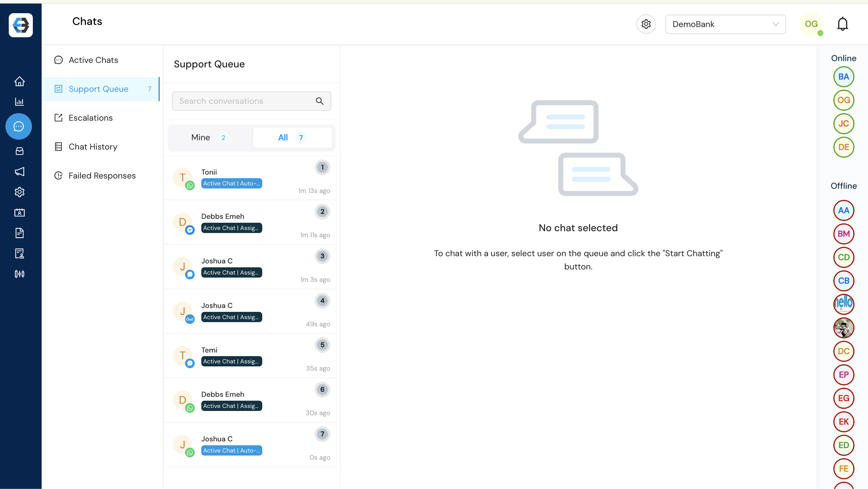The height and width of the screenshot is (489, 868).
Task: Open Joshua C chat from 0s ago
Action: click(x=250, y=445)
